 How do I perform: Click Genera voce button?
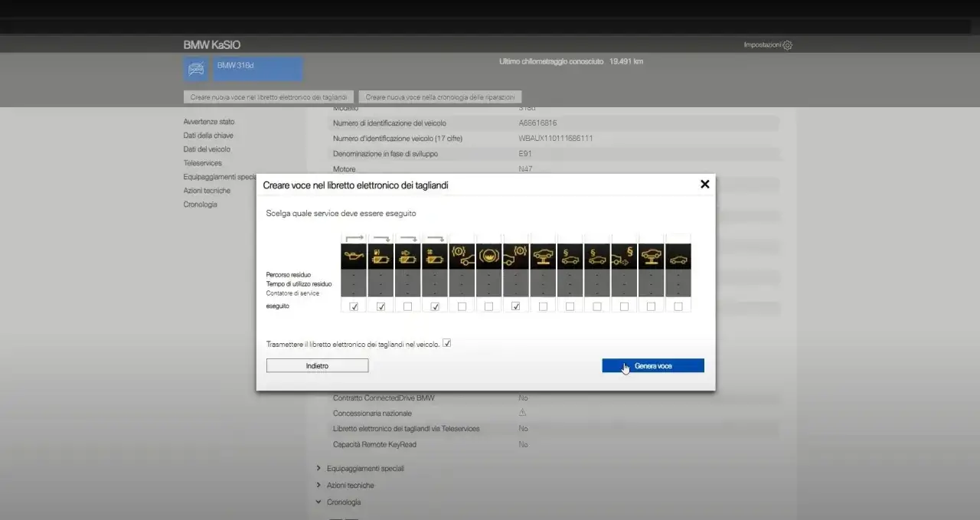click(653, 366)
